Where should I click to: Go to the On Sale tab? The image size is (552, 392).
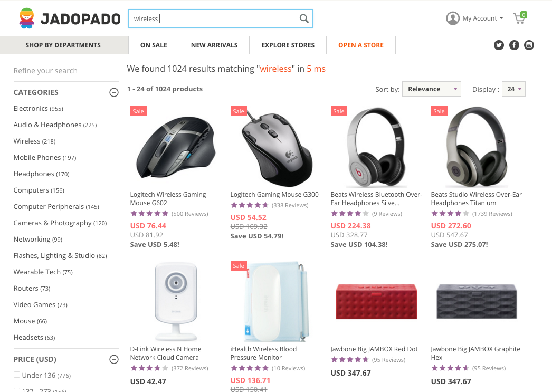154,45
